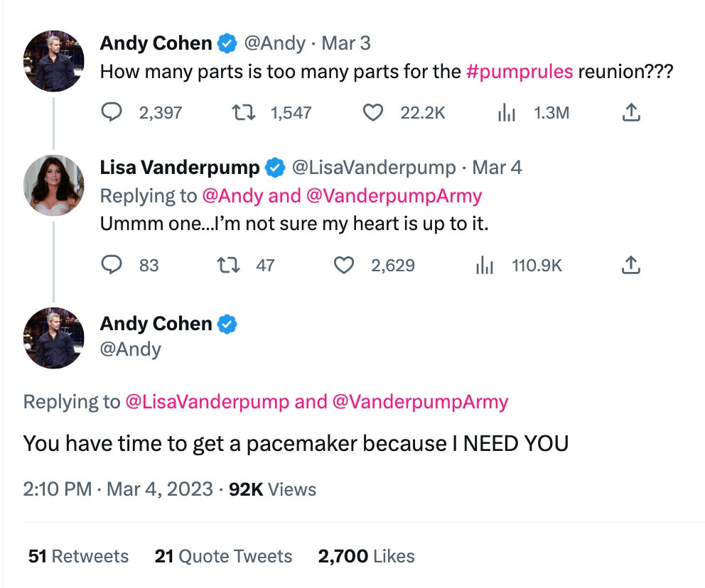
Task: Show the 2,700 Likes list
Action: [x=366, y=556]
